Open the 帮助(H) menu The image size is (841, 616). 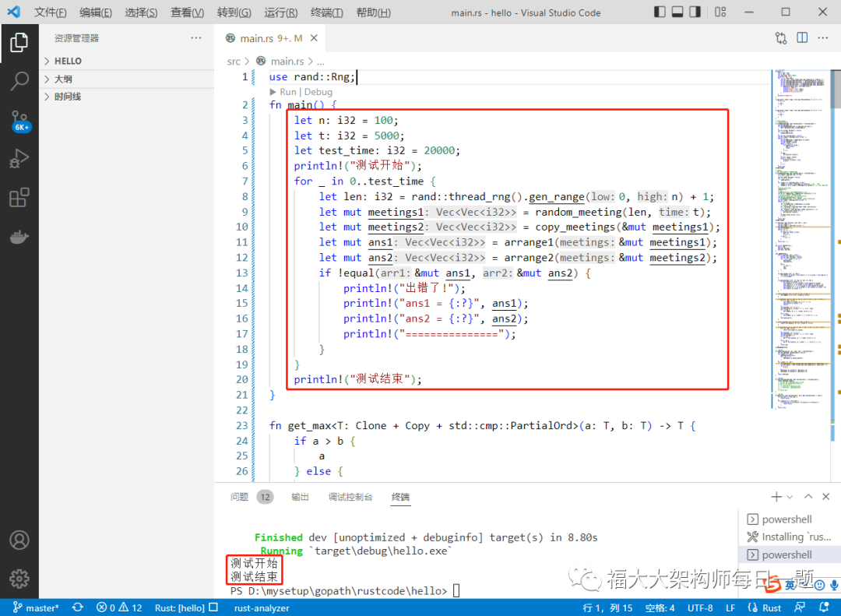(373, 12)
